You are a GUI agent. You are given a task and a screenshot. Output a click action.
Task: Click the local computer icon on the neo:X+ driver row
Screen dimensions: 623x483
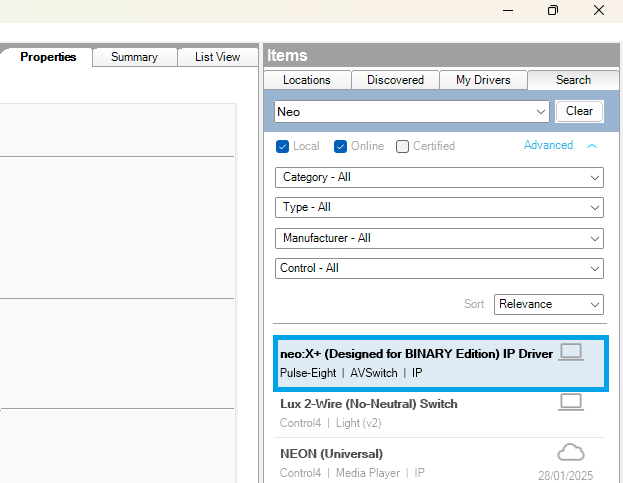coord(571,352)
